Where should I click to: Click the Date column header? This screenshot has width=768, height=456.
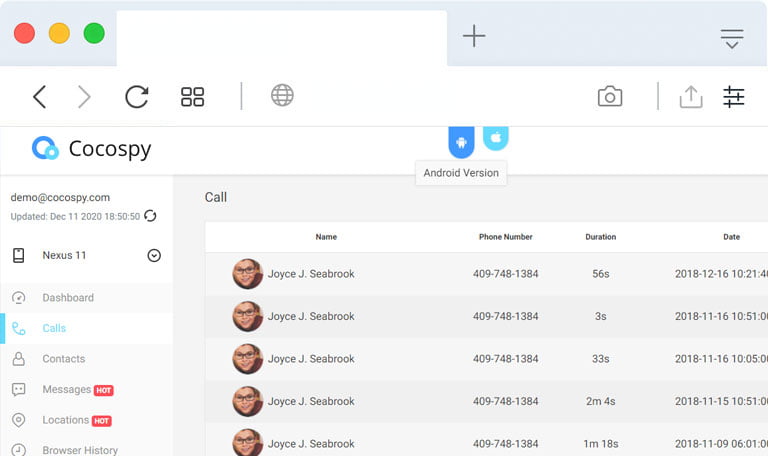tap(731, 237)
